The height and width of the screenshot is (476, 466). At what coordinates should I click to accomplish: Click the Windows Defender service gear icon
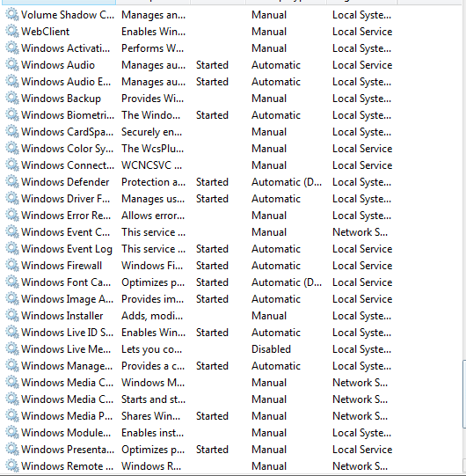point(12,181)
